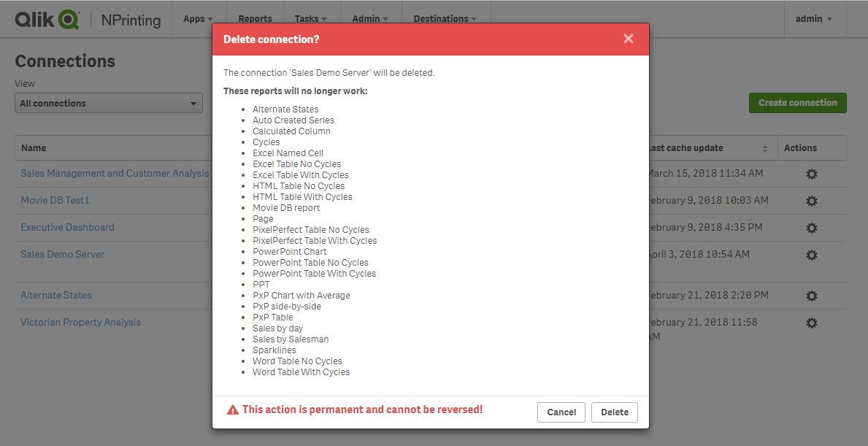Click 'Excel Table No Cycles' item
868x446 pixels.
tap(296, 164)
